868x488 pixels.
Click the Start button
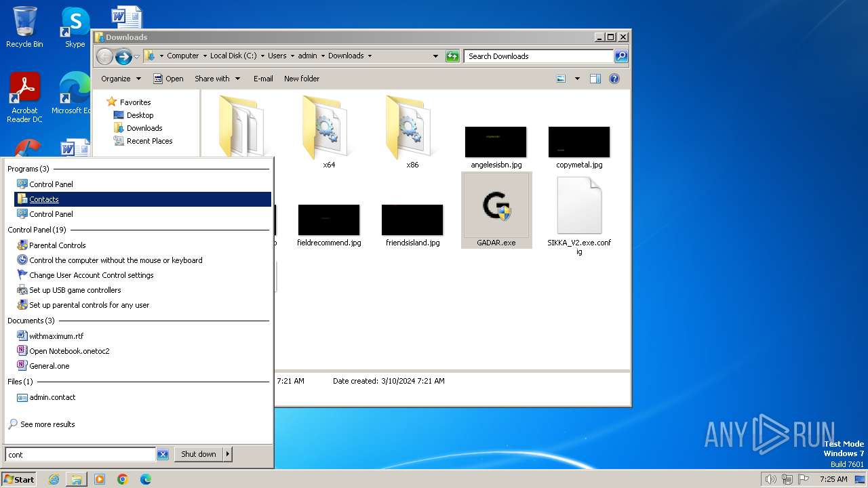tap(19, 479)
